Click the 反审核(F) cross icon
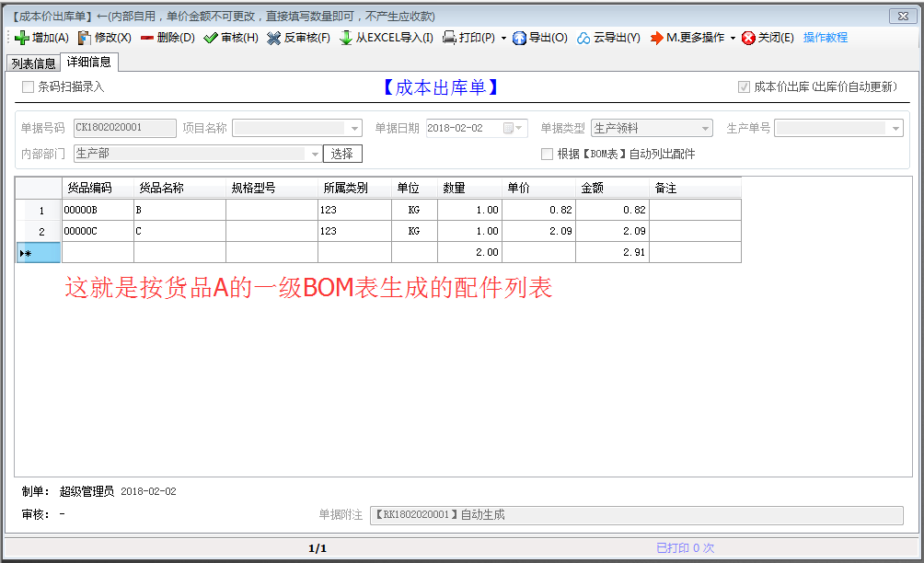Image resolution: width=924 pixels, height=563 pixels. [274, 38]
